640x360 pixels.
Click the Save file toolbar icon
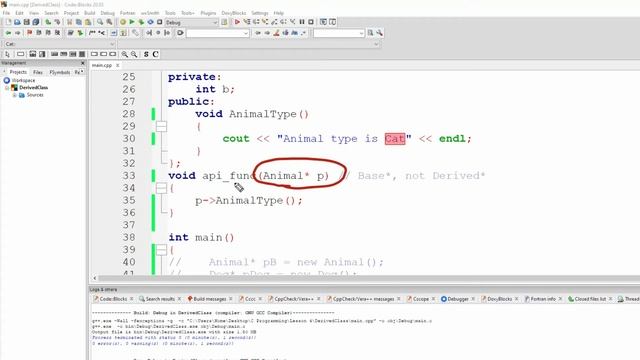coord(27,22)
